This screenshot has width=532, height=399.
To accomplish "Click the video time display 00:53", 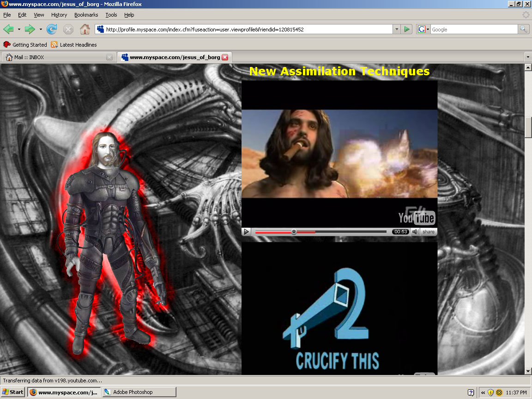I will (401, 232).
